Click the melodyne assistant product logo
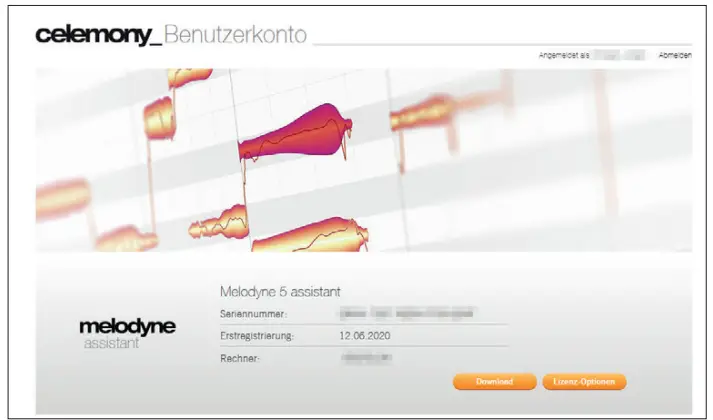The height and width of the screenshot is (420, 713). [x=127, y=333]
